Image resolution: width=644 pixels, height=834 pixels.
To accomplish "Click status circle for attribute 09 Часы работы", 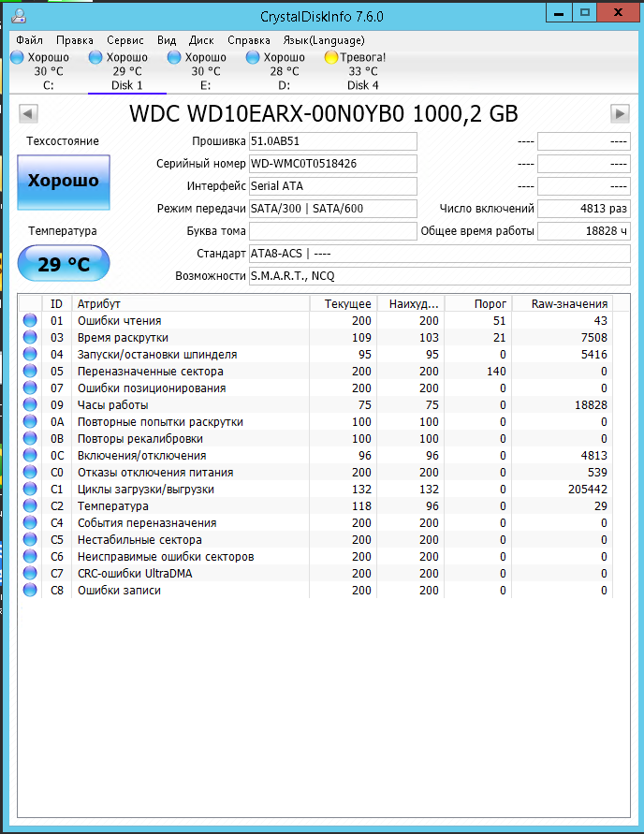I will [x=30, y=404].
